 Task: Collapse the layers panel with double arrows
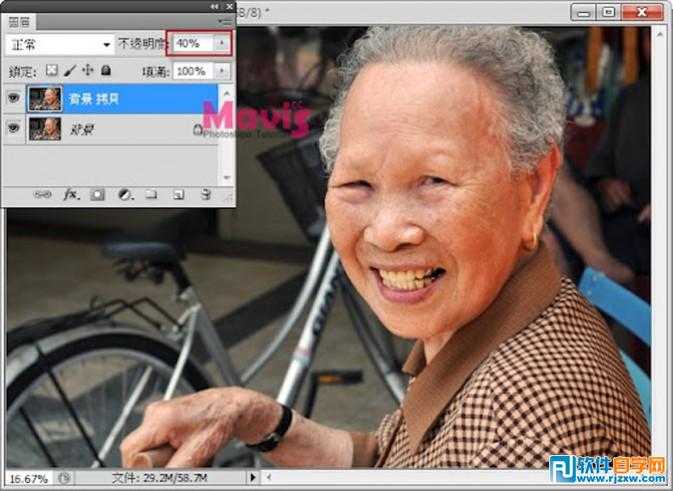click(215, 6)
